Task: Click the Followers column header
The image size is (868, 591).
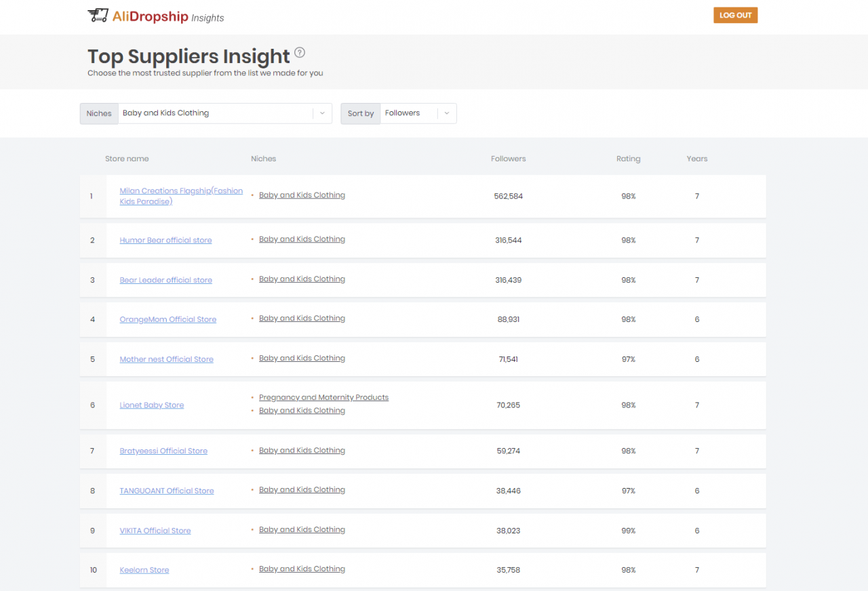Action: (x=508, y=158)
